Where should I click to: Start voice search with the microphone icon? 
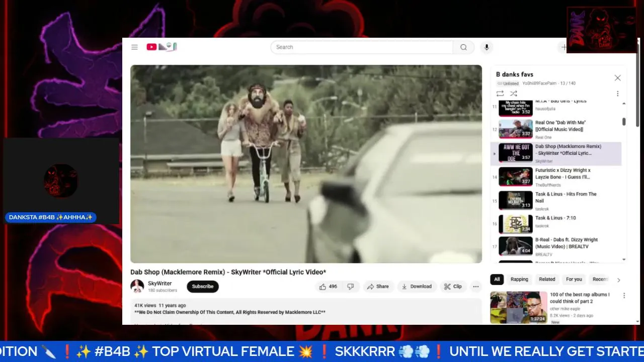[x=486, y=47]
